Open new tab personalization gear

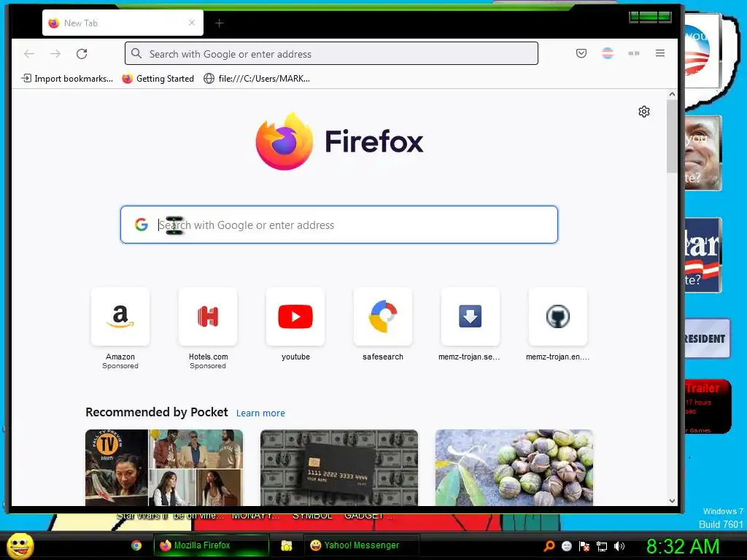point(644,112)
